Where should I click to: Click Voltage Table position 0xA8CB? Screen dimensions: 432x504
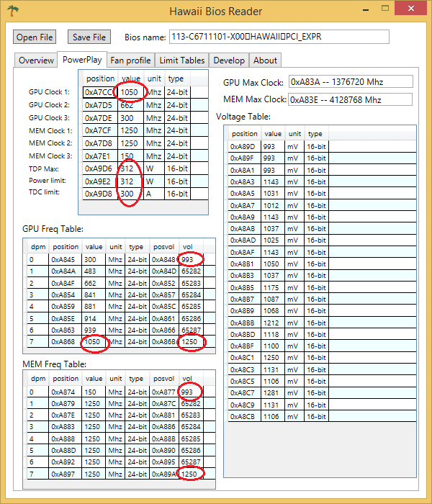click(245, 417)
